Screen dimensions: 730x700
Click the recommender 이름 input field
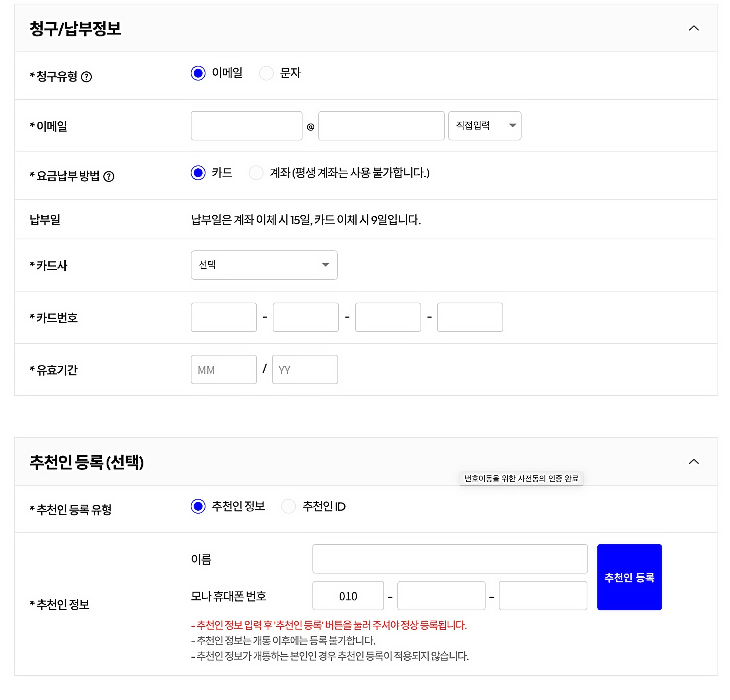[x=450, y=558]
